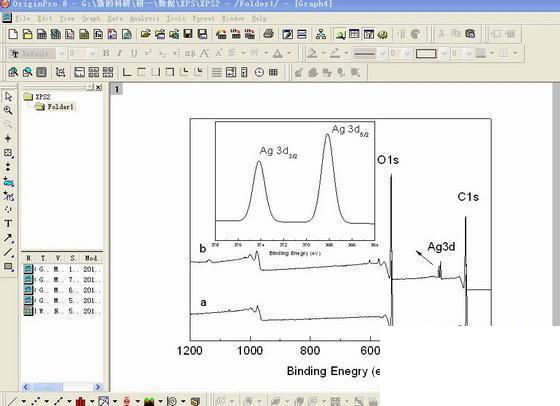Click the Ag3d label on the graph
The width and height of the screenshot is (560, 406).
[x=441, y=247]
